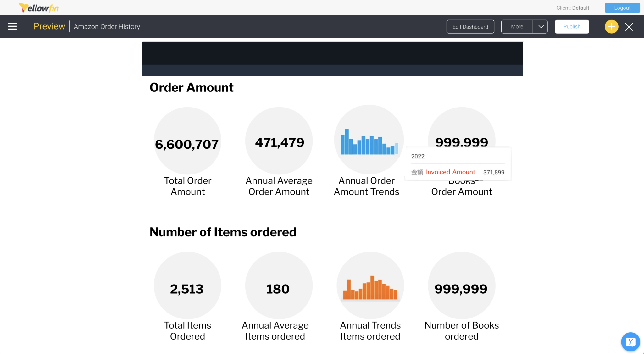Click the 2022 value in the chart tooltip

(418, 156)
